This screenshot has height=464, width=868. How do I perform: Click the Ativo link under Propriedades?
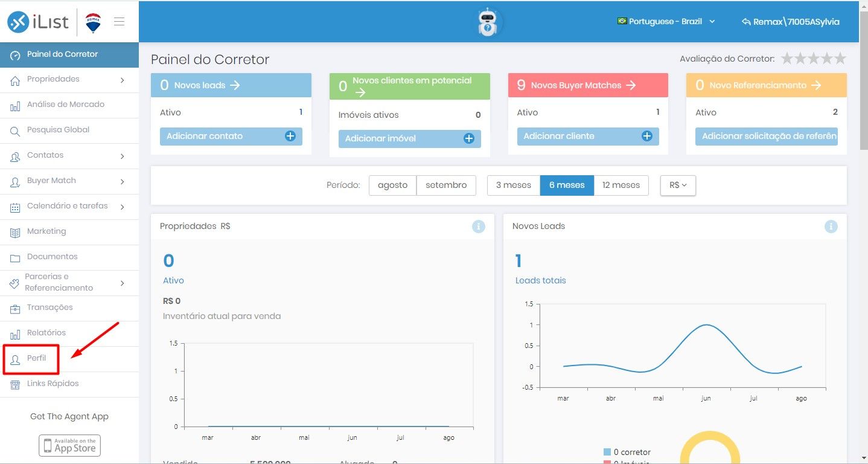[173, 280]
